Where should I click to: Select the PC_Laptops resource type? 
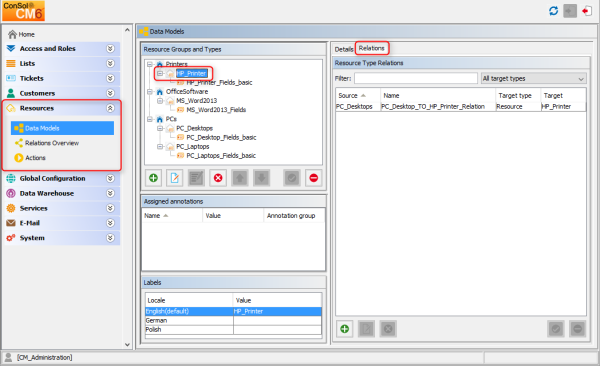pyautogui.click(x=192, y=147)
